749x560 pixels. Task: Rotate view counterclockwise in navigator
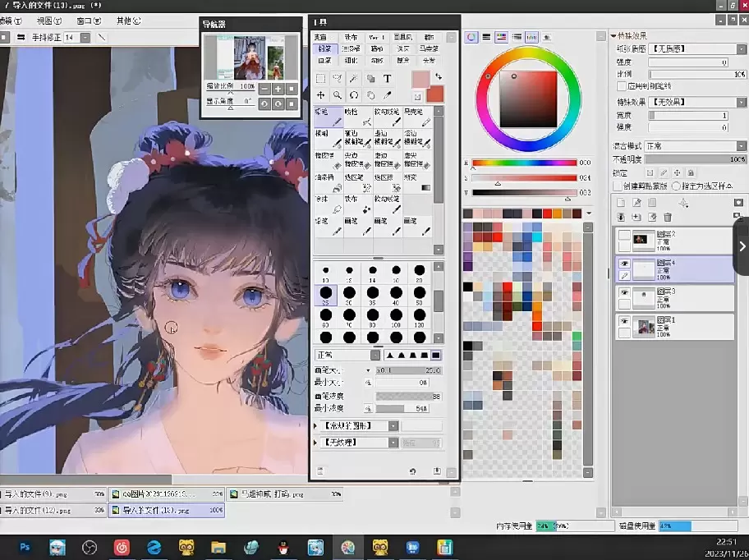tap(264, 103)
